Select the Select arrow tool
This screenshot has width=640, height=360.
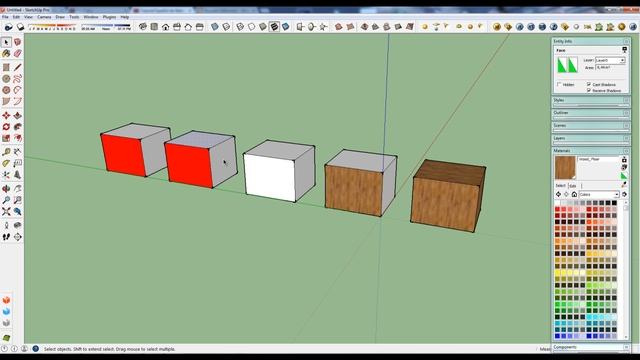click(x=6, y=42)
